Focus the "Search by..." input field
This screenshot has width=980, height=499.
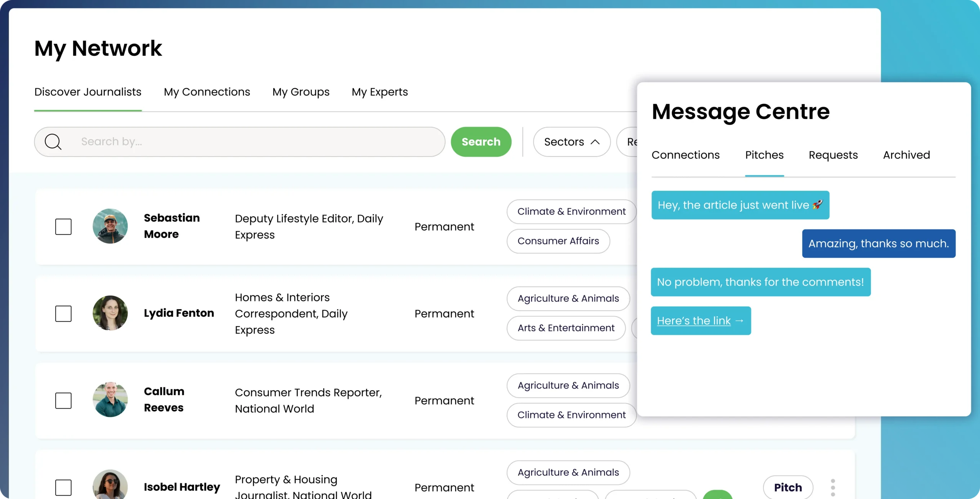coord(253,142)
